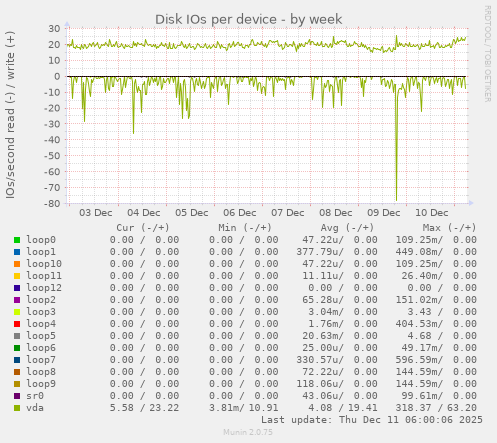Viewport: 497px width, 443px height.
Task: Click the 'Avg (-/+)' column header
Action: pyautogui.click(x=347, y=228)
